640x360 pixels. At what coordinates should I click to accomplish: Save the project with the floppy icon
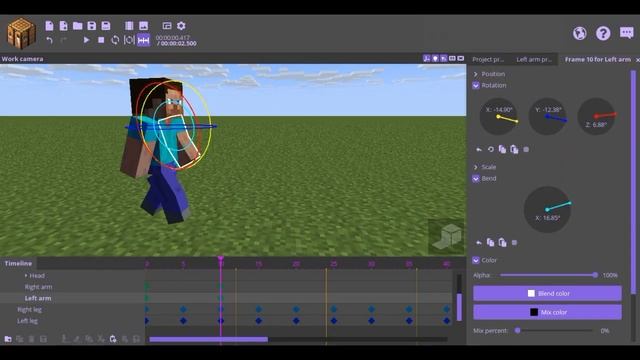pos(92,26)
